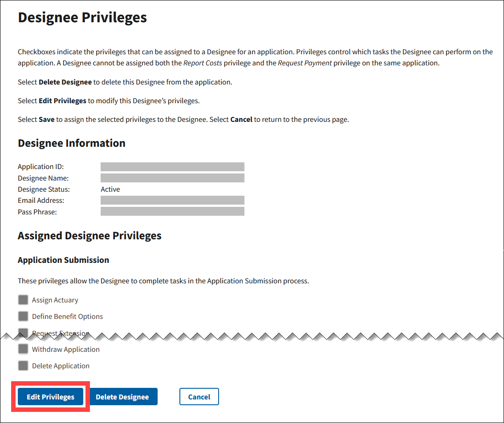Click the redacted Email Address value
504x423 pixels.
point(172,200)
